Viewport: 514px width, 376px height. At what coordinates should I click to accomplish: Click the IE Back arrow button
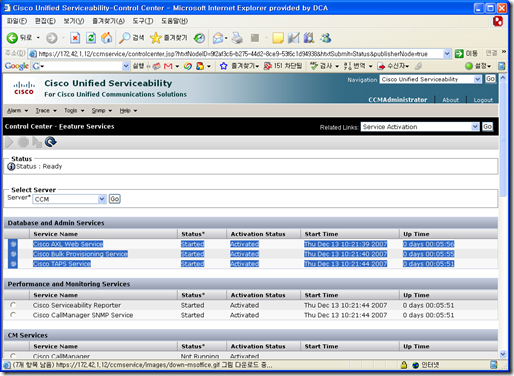pos(12,38)
